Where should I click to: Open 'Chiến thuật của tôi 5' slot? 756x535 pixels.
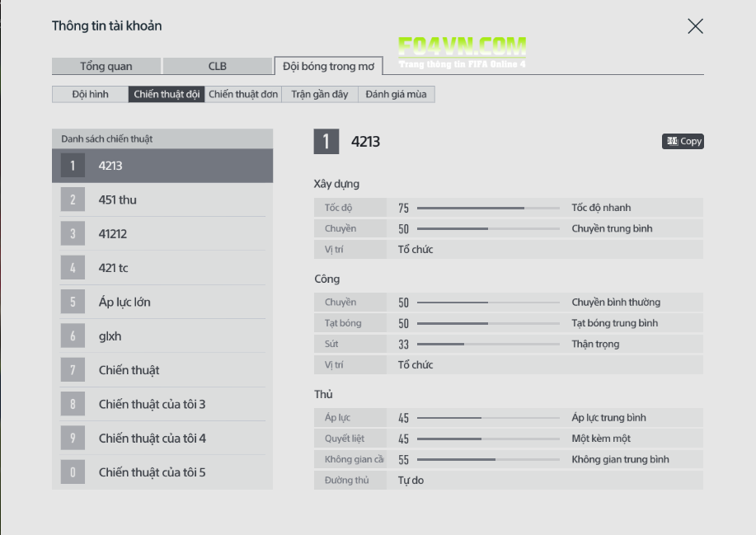pos(162,472)
